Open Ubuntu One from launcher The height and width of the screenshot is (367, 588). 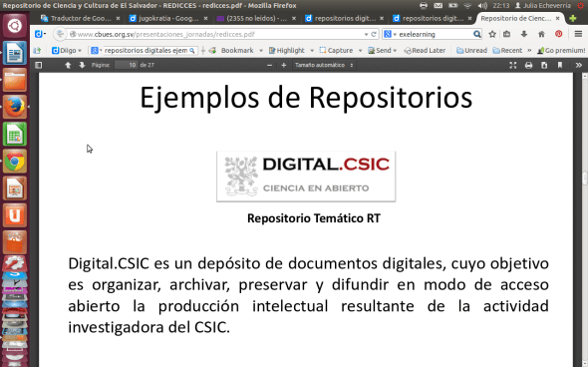tap(15, 215)
